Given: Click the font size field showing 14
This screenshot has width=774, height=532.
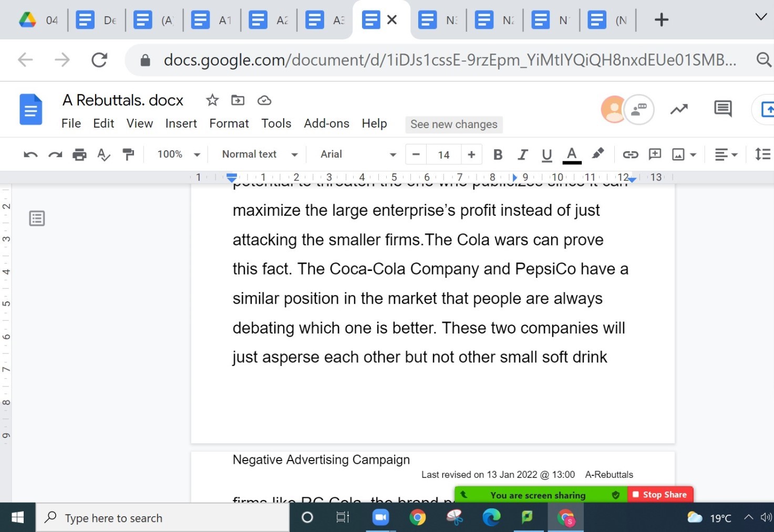Looking at the screenshot, I should click(x=443, y=155).
